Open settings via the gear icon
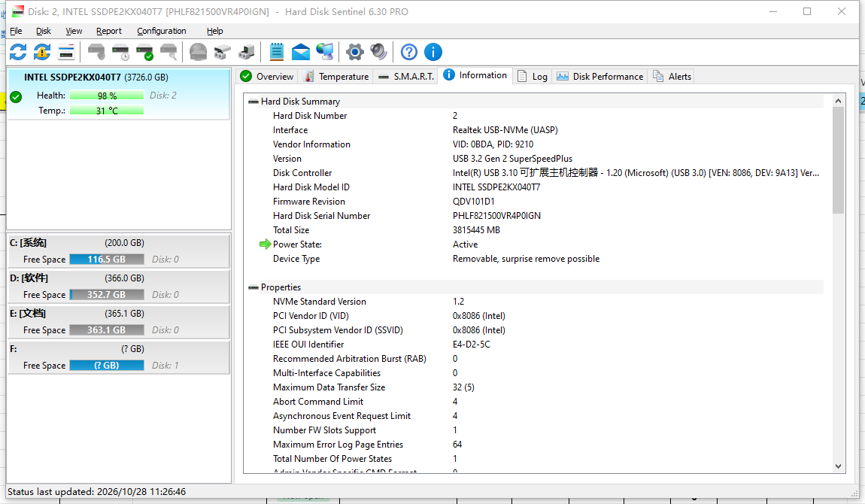The width and height of the screenshot is (865, 504). [355, 53]
